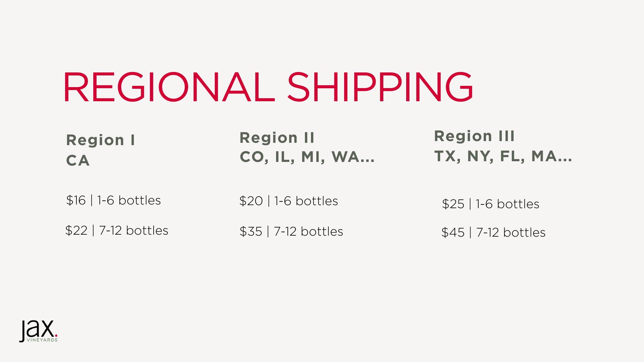
Task: Click the $25 1-6 bottles rate
Action: [490, 204]
